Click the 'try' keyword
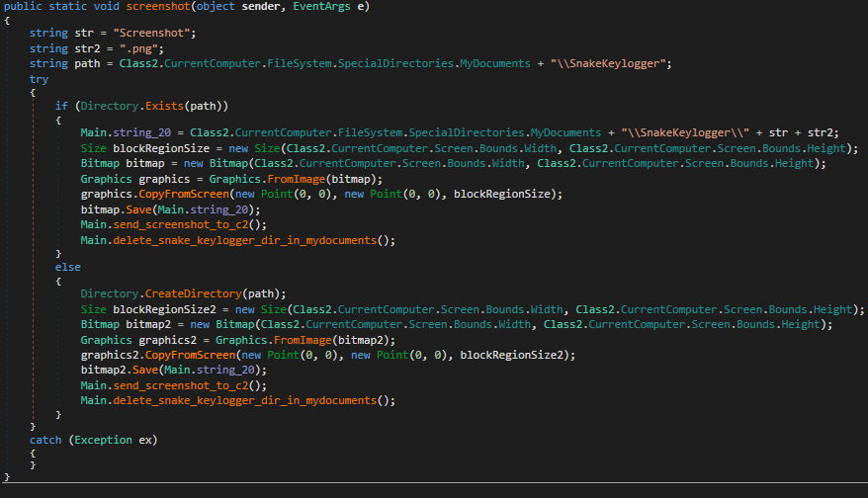Viewport: 868px width, 498px height. (39, 79)
